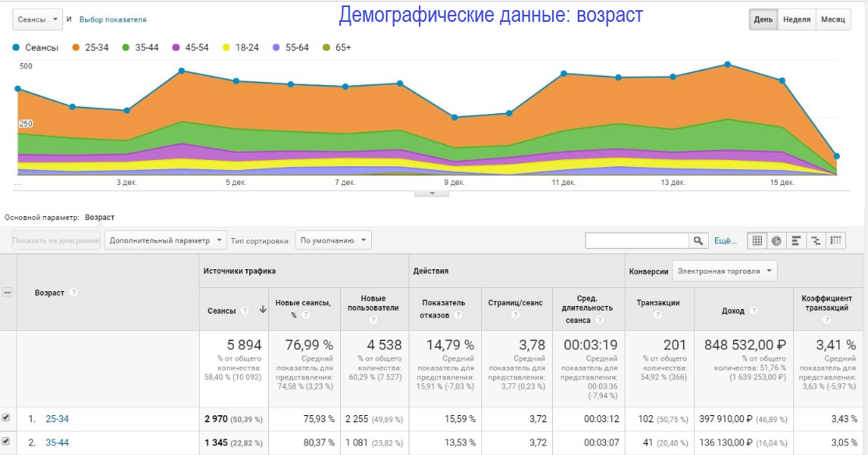
Task: Select the comparison view icon
Action: 816,240
